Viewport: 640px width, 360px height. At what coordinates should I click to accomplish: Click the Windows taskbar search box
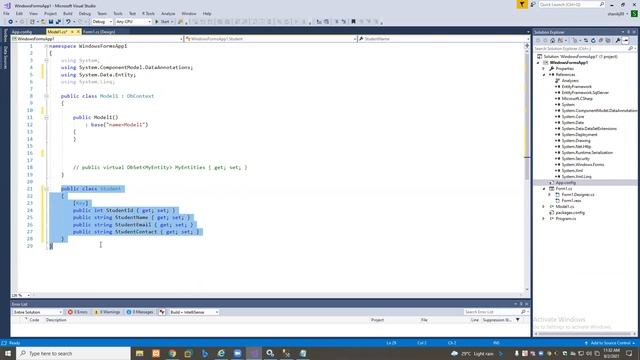tap(73, 353)
